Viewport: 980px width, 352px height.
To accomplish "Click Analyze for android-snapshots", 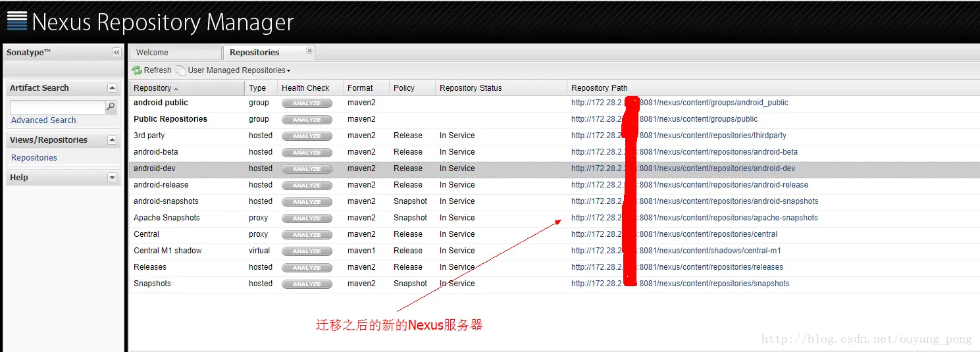I will pyautogui.click(x=307, y=202).
